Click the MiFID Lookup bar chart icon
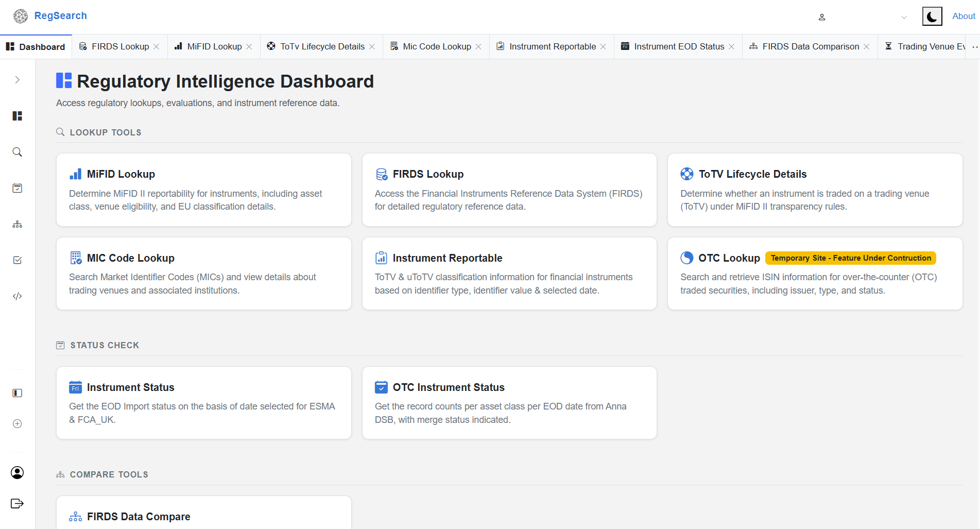The width and height of the screenshot is (980, 529). click(76, 174)
